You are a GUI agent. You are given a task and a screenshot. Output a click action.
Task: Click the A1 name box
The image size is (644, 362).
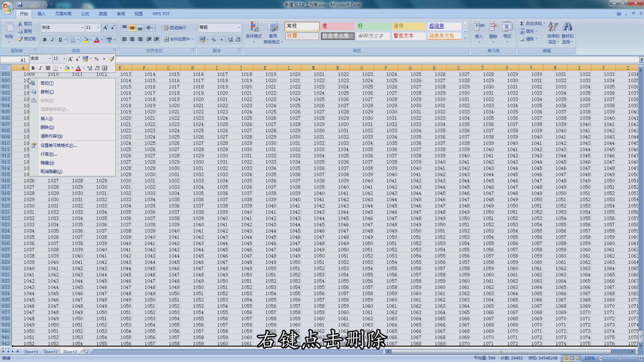pyautogui.click(x=15, y=60)
